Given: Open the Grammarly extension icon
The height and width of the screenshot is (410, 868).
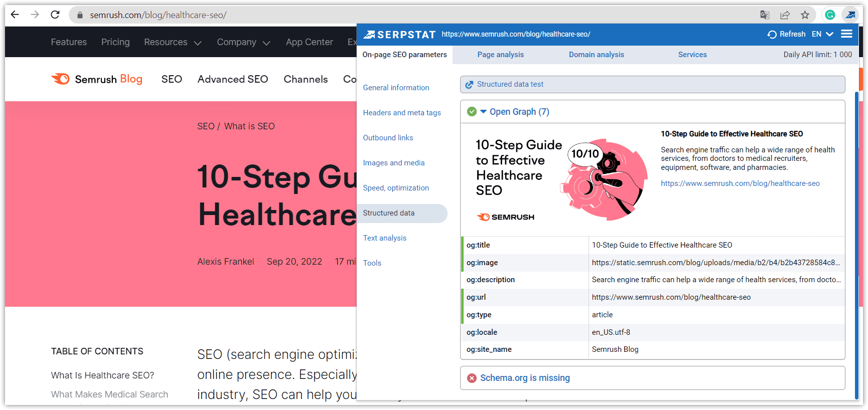Looking at the screenshot, I should coord(830,15).
